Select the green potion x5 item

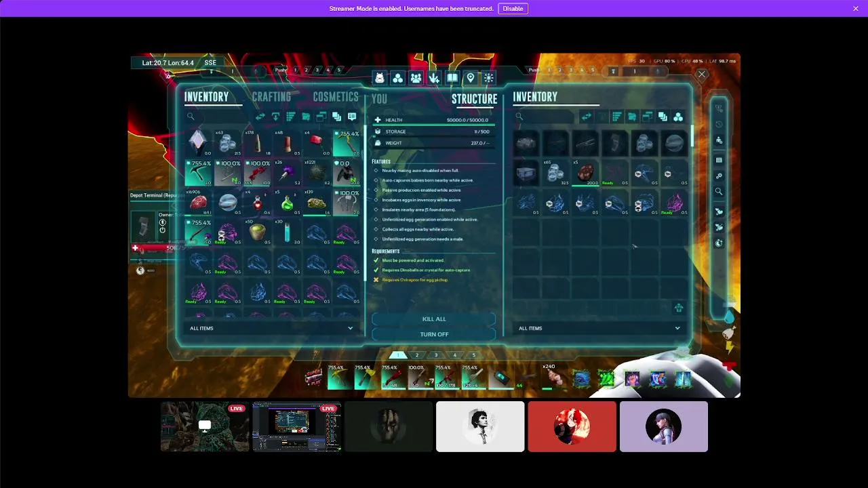click(x=287, y=202)
